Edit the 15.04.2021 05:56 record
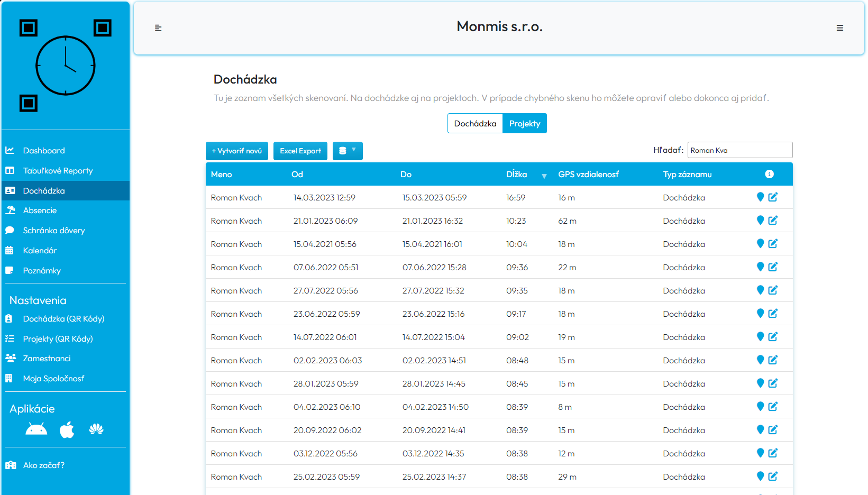The width and height of the screenshot is (868, 495). pos(773,243)
